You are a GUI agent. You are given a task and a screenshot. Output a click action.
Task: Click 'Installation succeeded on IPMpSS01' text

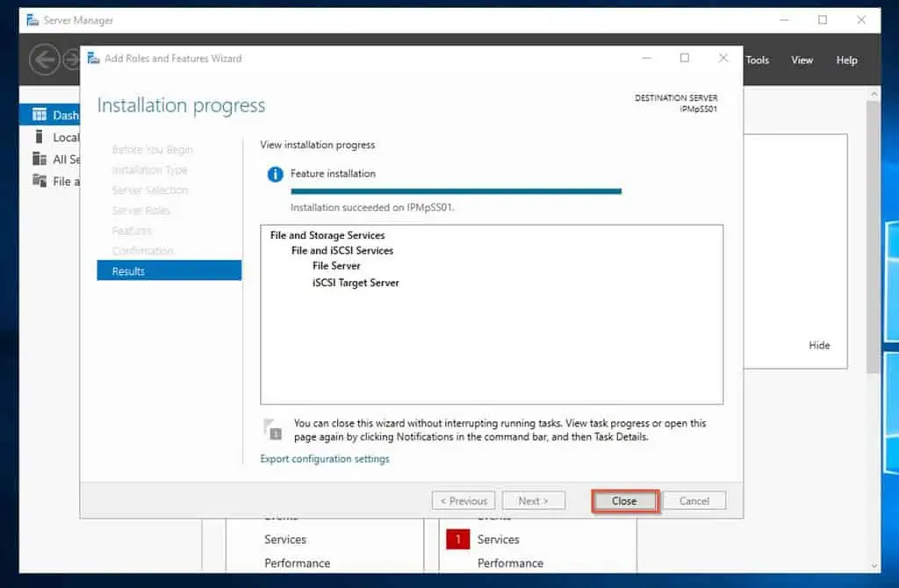372,207
